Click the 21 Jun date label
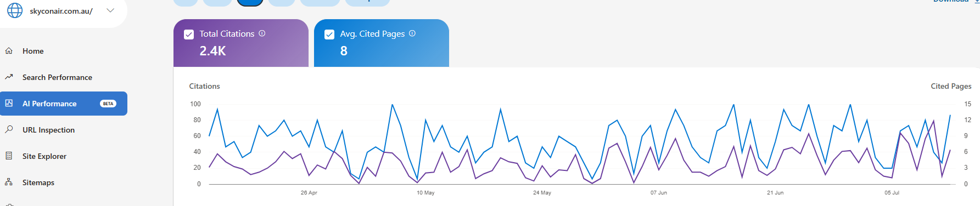 tap(775, 193)
